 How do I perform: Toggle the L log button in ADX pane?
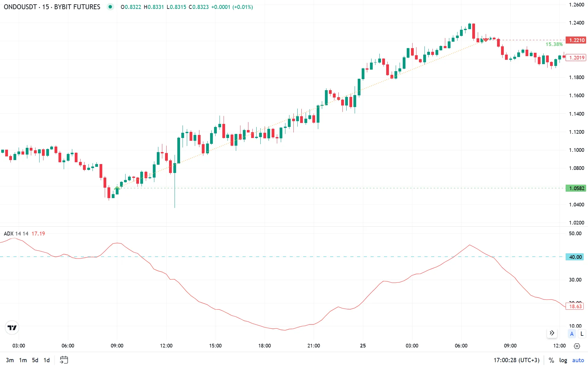(x=582, y=334)
